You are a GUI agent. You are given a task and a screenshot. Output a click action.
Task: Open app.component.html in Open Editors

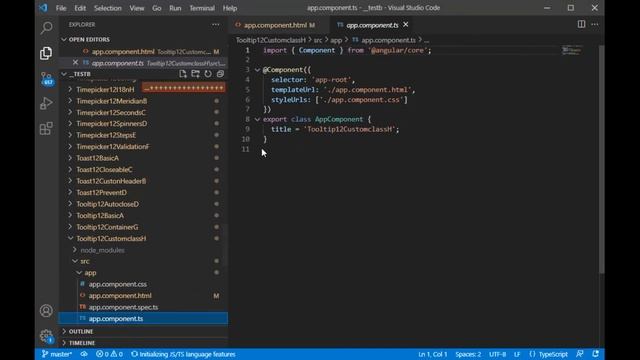143,51
